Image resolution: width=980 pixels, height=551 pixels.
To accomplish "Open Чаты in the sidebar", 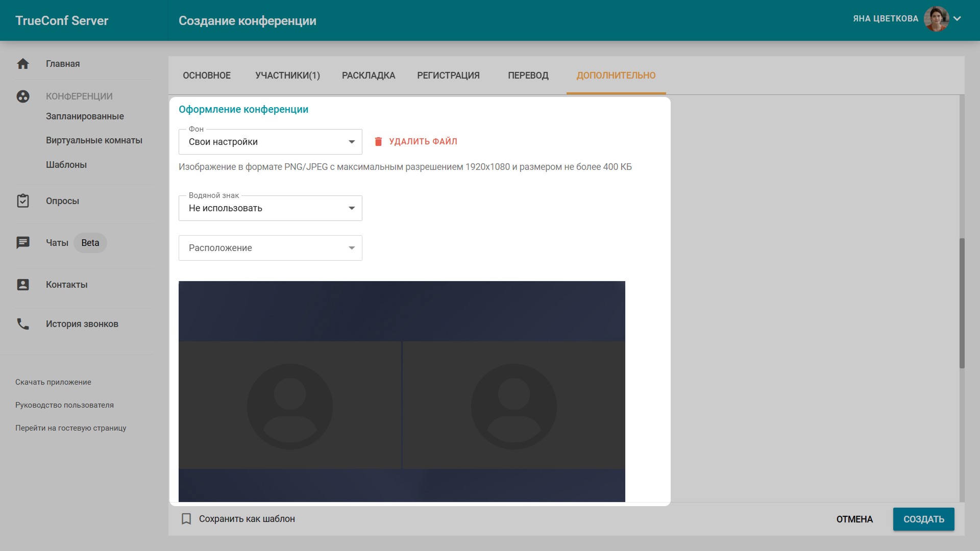I will click(57, 243).
